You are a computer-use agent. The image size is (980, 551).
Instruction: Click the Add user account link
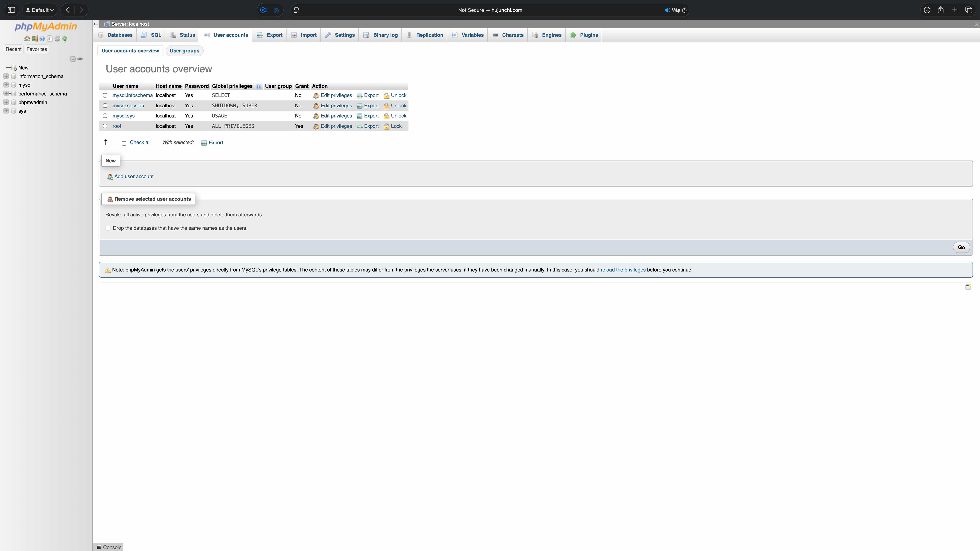134,176
